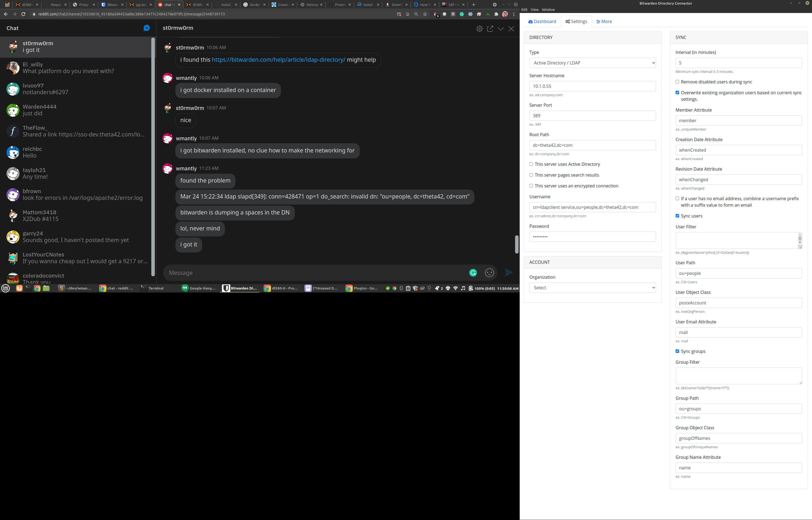The image size is (812, 520).
Task: Expand the Organization Select dropdown
Action: [x=592, y=288]
